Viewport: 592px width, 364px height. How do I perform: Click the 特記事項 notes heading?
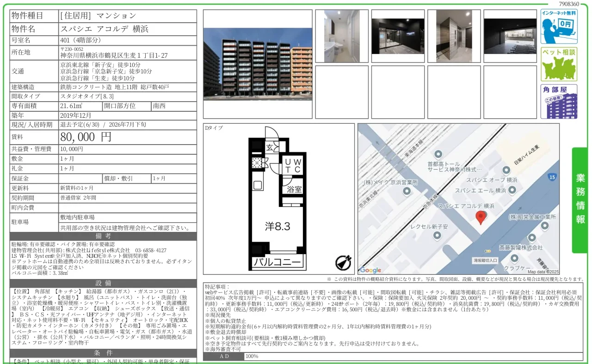coord(217,286)
